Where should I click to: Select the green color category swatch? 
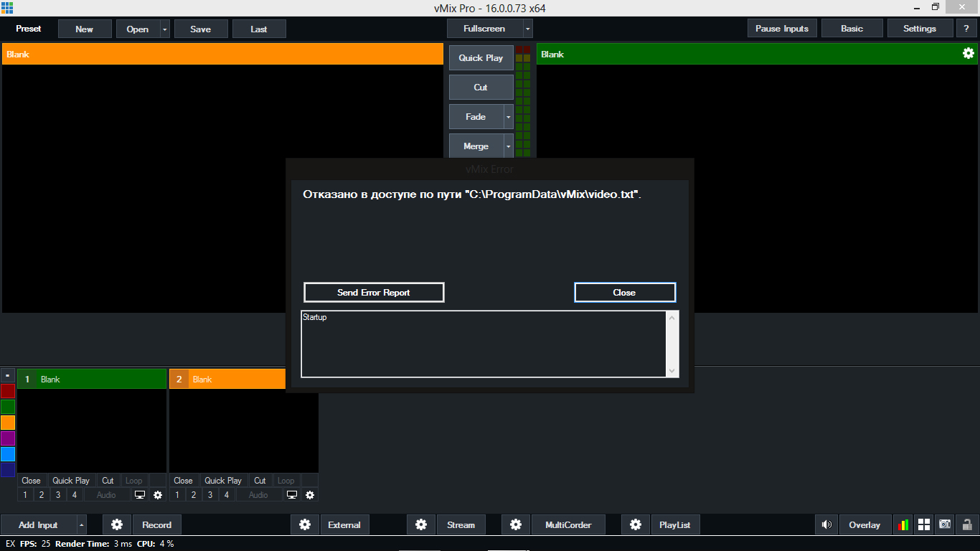(8, 407)
